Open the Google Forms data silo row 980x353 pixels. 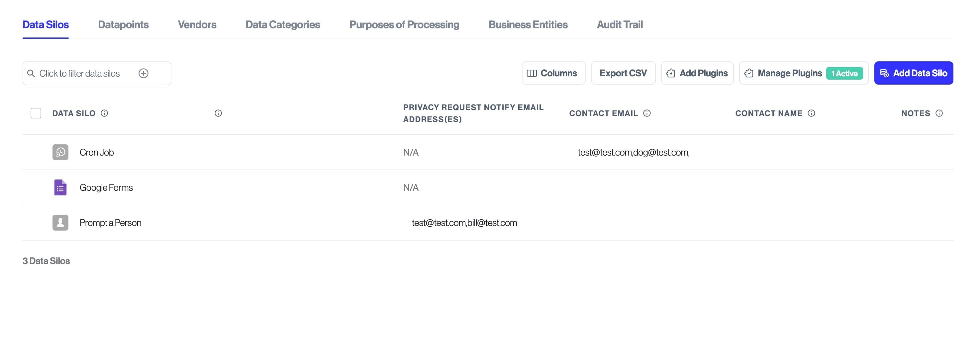tap(106, 188)
